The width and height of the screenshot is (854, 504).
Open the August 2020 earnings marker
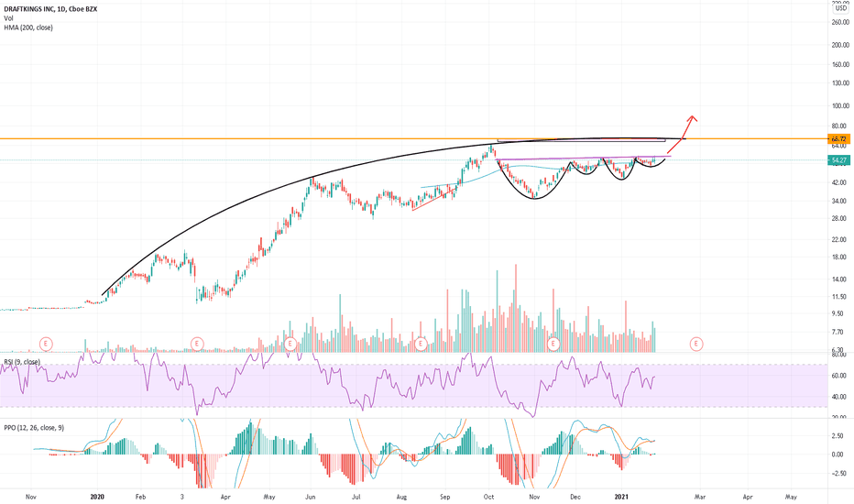click(421, 344)
